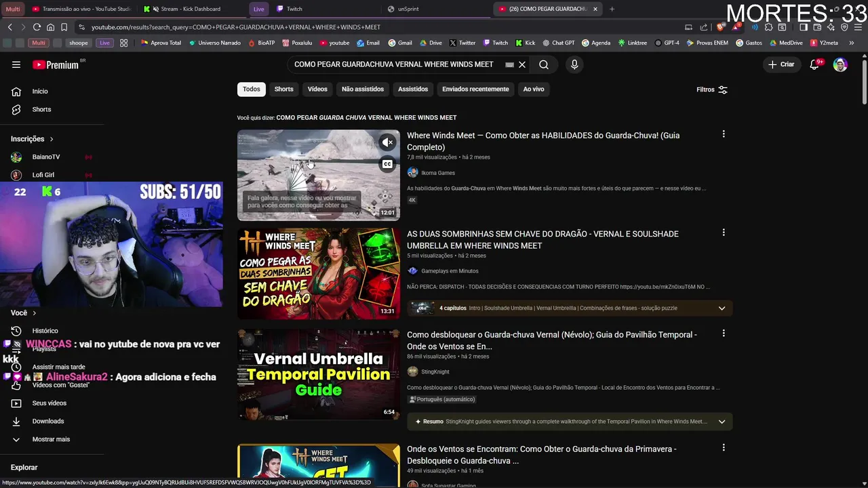Select the Ao vivo chip
The image size is (868, 488).
point(534,89)
